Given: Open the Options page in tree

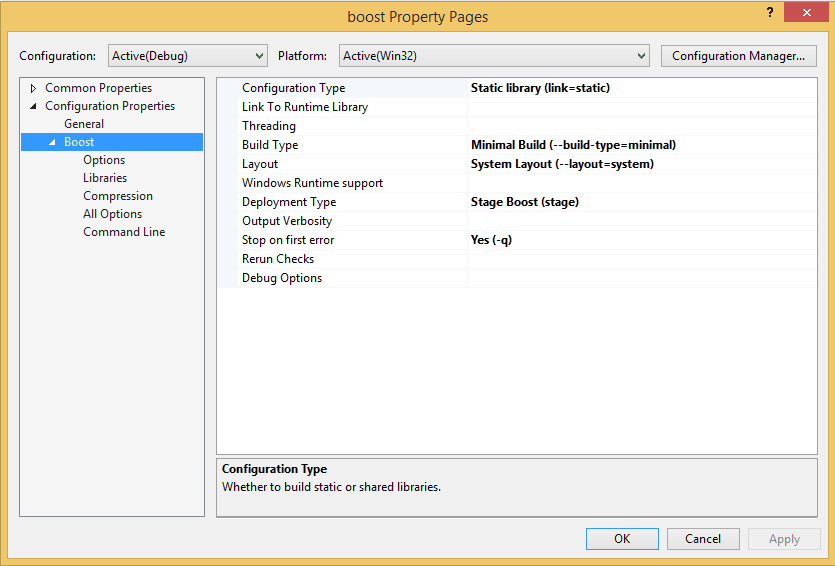Looking at the screenshot, I should pyautogui.click(x=104, y=160).
